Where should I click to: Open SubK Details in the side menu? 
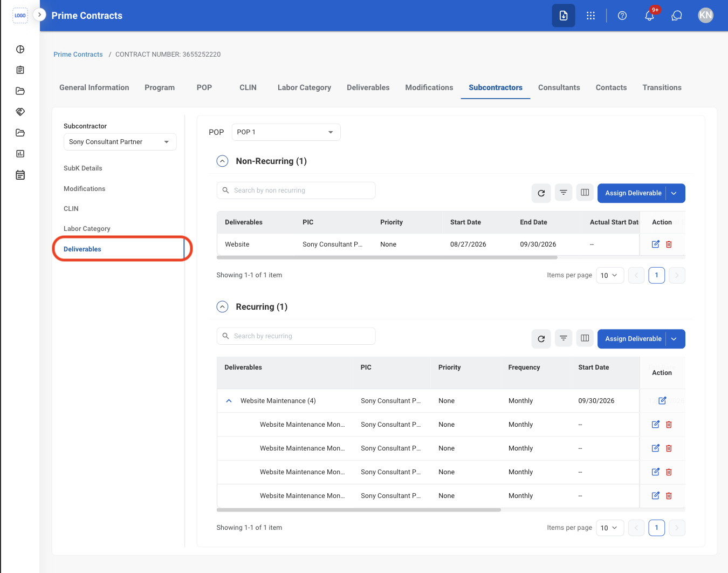pos(83,168)
